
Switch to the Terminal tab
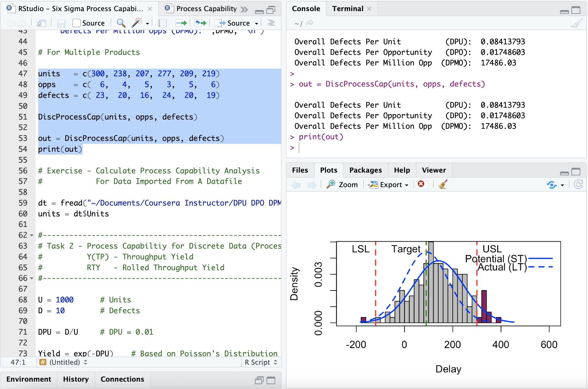[348, 9]
